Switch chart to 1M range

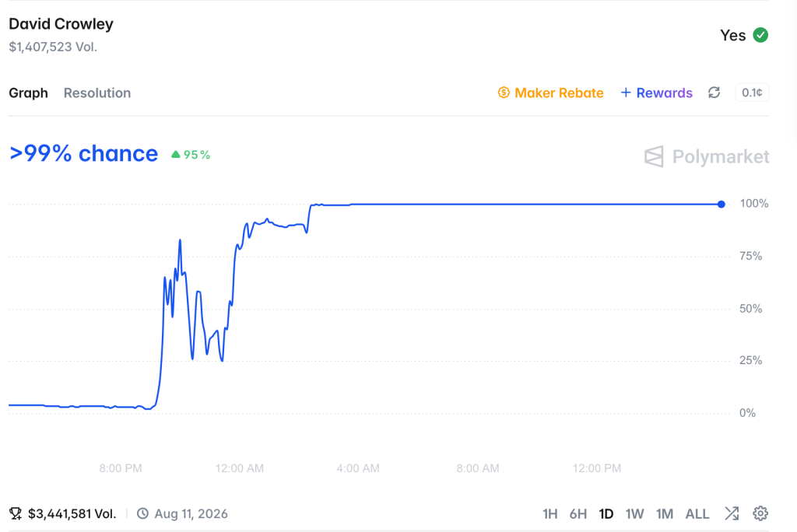(x=665, y=513)
